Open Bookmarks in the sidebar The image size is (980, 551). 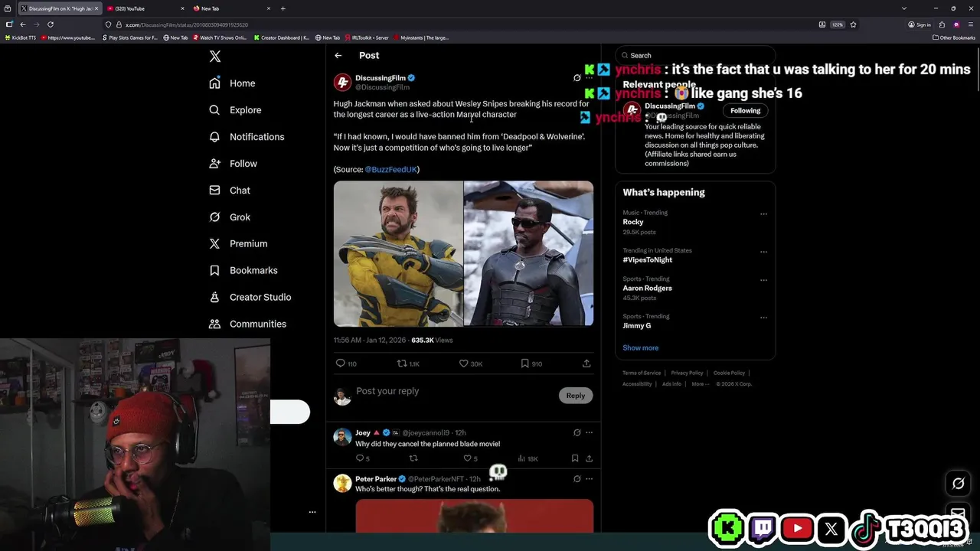pyautogui.click(x=243, y=270)
